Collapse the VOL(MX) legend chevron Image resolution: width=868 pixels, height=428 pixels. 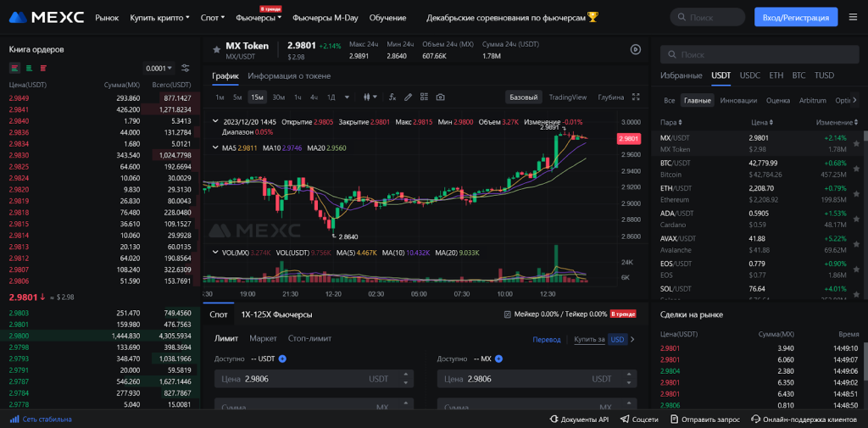pos(216,253)
